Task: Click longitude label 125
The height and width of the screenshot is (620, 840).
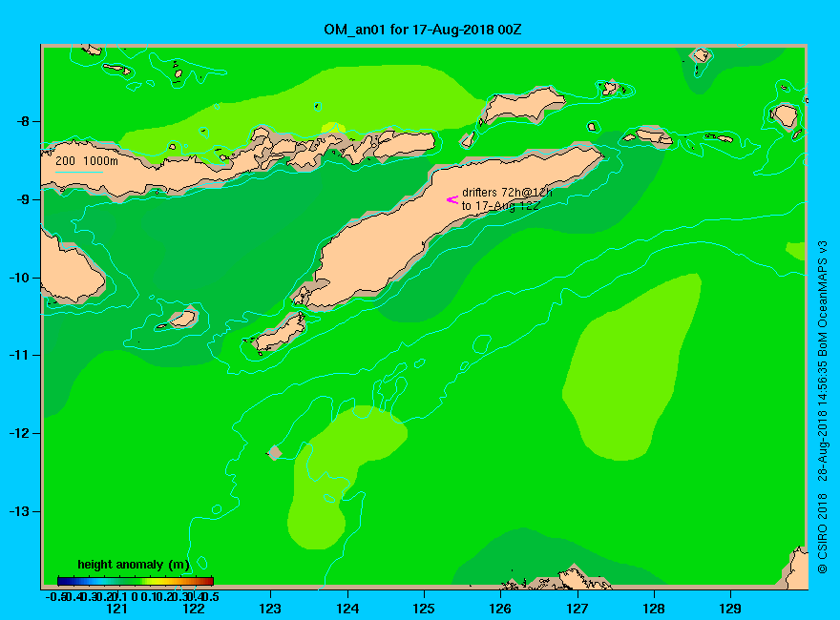Action: 424,609
